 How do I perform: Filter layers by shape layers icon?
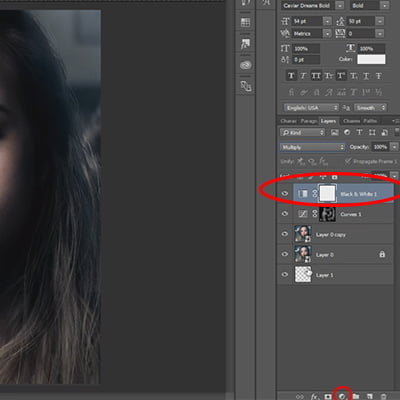click(372, 132)
